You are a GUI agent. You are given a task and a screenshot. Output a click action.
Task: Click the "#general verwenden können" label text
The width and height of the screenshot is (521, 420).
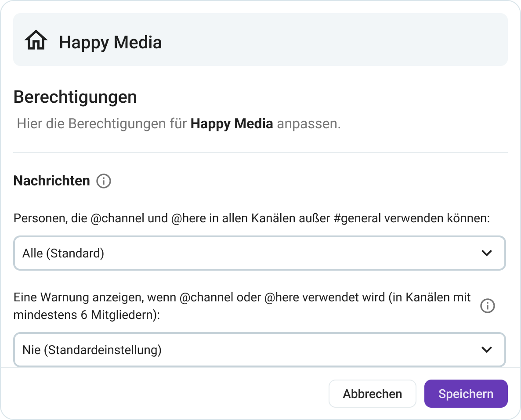click(411, 218)
